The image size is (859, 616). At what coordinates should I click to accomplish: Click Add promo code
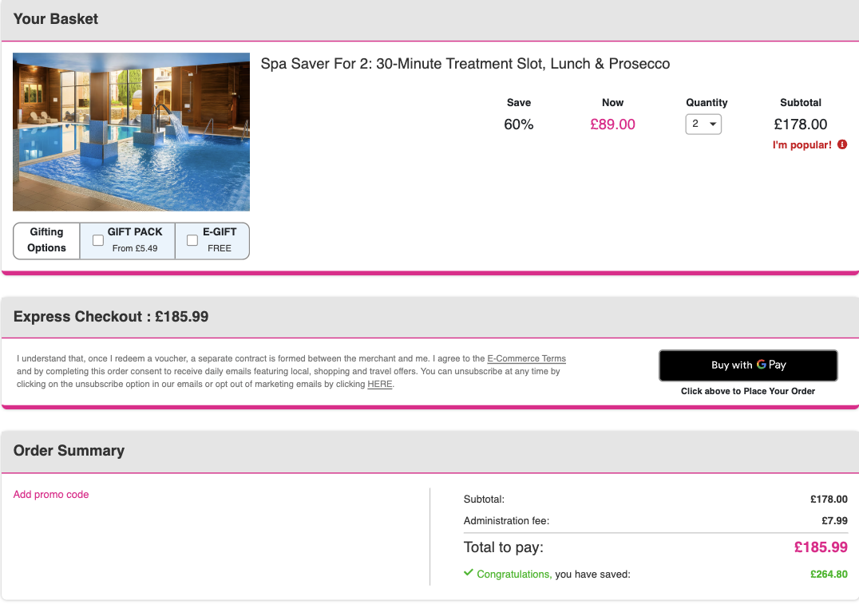(x=51, y=495)
